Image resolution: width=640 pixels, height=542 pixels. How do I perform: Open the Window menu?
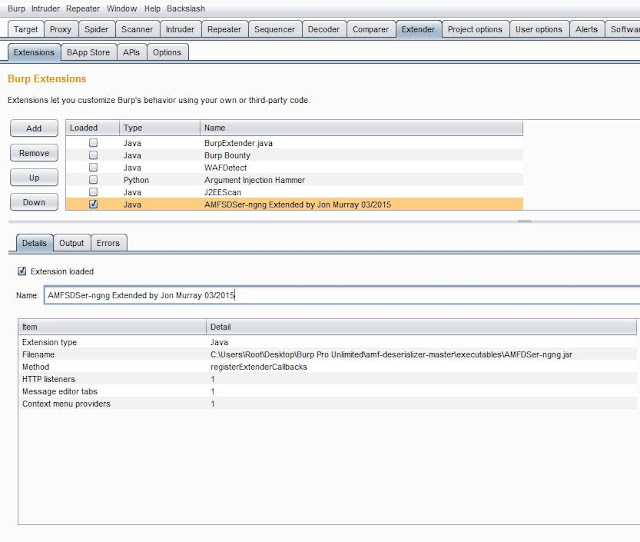(x=122, y=9)
